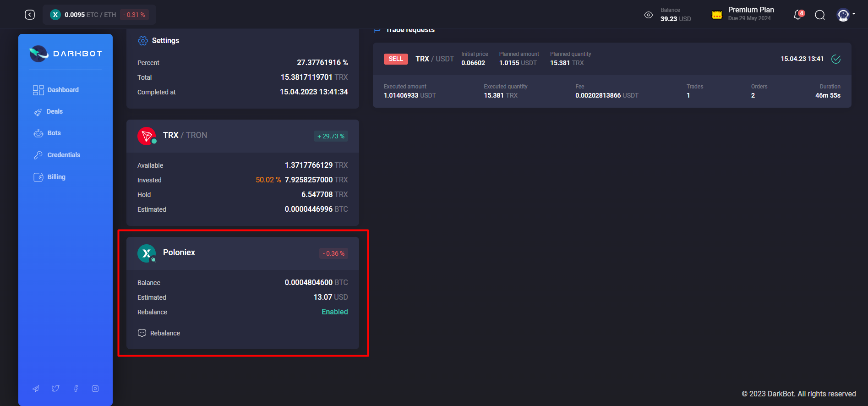Click the SELL tag on trade request
Image resolution: width=868 pixels, height=406 pixels.
pyautogui.click(x=396, y=59)
